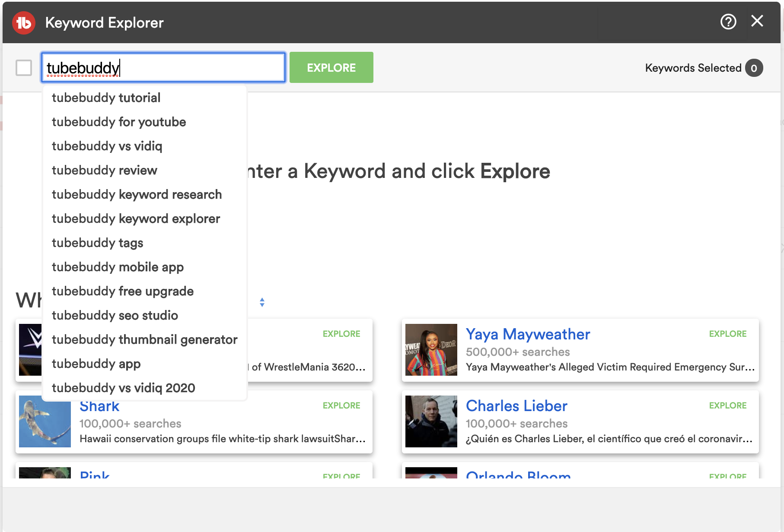
Task: Open the help question mark icon
Action: point(728,22)
